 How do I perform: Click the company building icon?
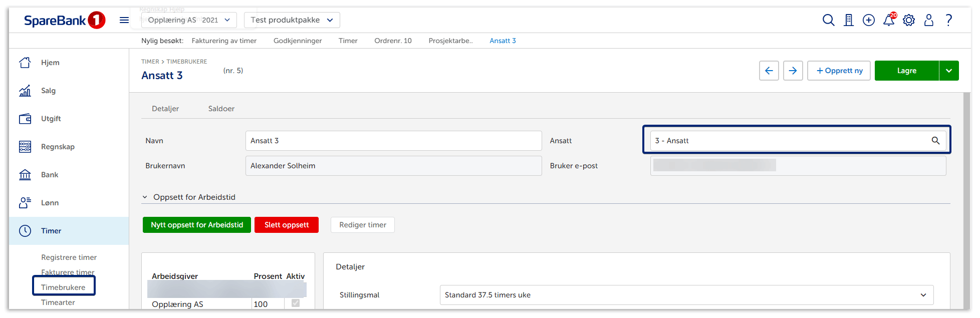pos(848,20)
